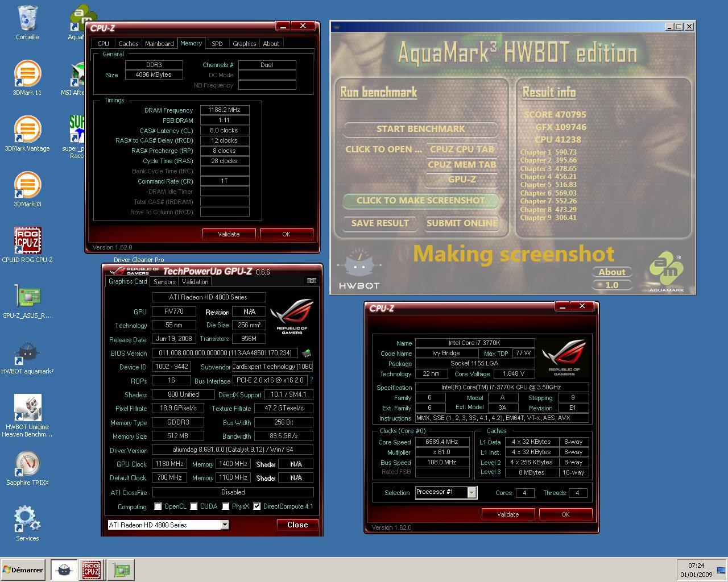Switch to the Mainboard tab in CPU-Z

159,44
